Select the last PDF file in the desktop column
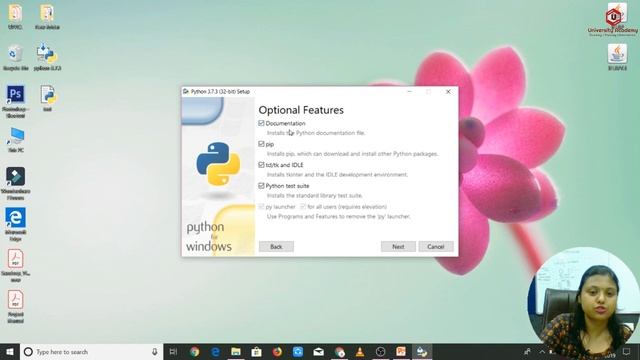The width and height of the screenshot is (640, 360). click(16, 307)
